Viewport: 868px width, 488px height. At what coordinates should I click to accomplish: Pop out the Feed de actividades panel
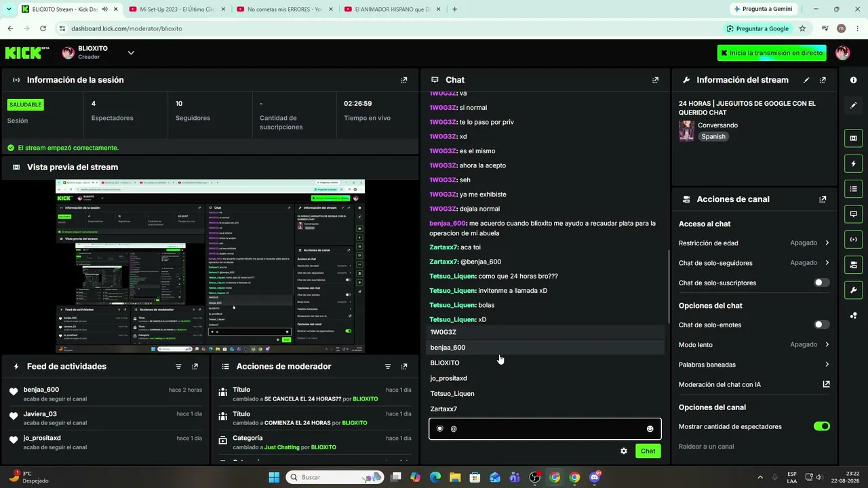[x=195, y=367]
